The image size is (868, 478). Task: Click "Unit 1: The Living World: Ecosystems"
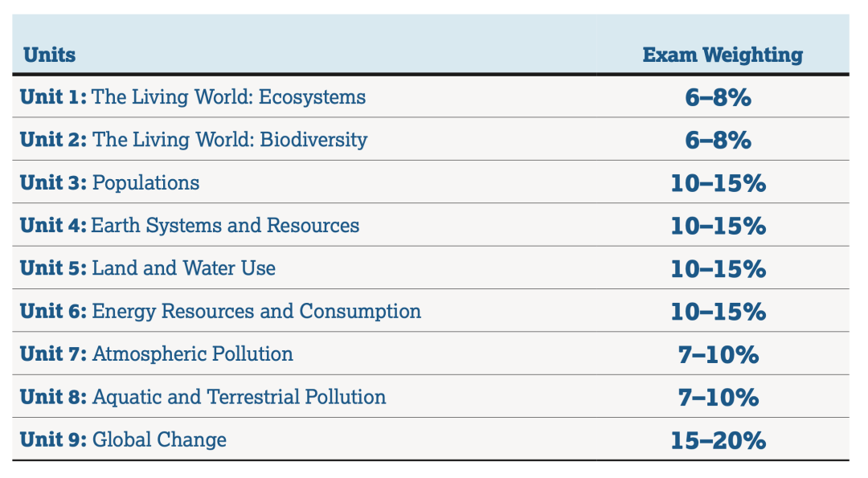(193, 97)
